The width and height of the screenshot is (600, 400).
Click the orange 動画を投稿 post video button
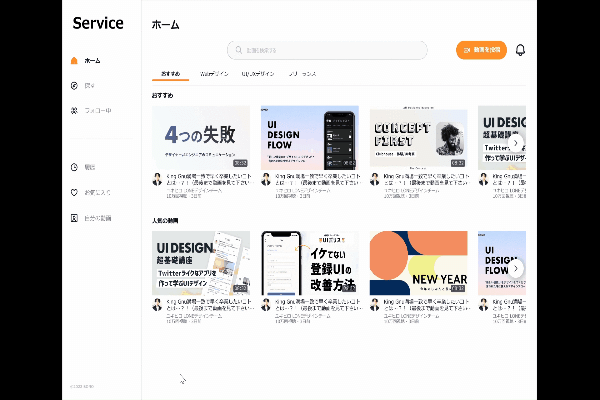(x=481, y=50)
